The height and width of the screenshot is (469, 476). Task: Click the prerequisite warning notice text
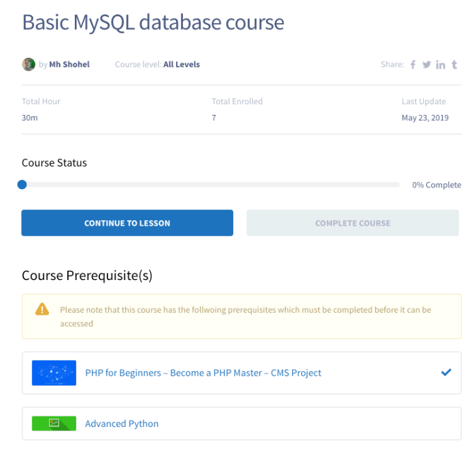click(x=245, y=317)
